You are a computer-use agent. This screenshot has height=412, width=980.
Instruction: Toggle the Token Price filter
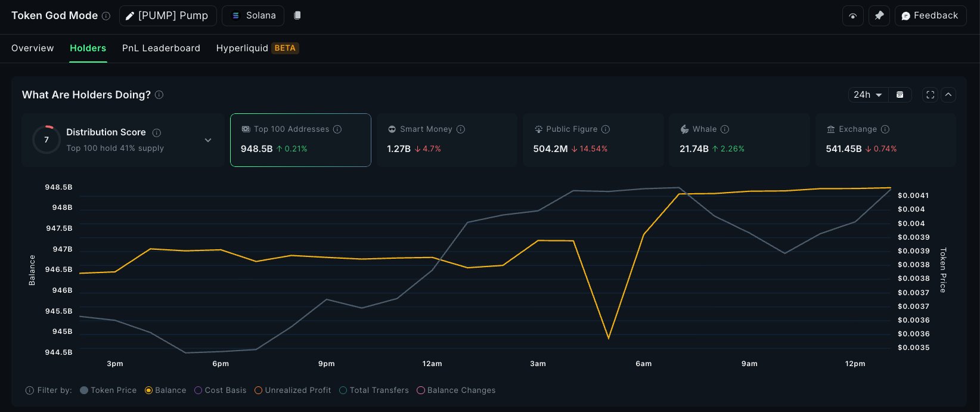[x=108, y=391]
